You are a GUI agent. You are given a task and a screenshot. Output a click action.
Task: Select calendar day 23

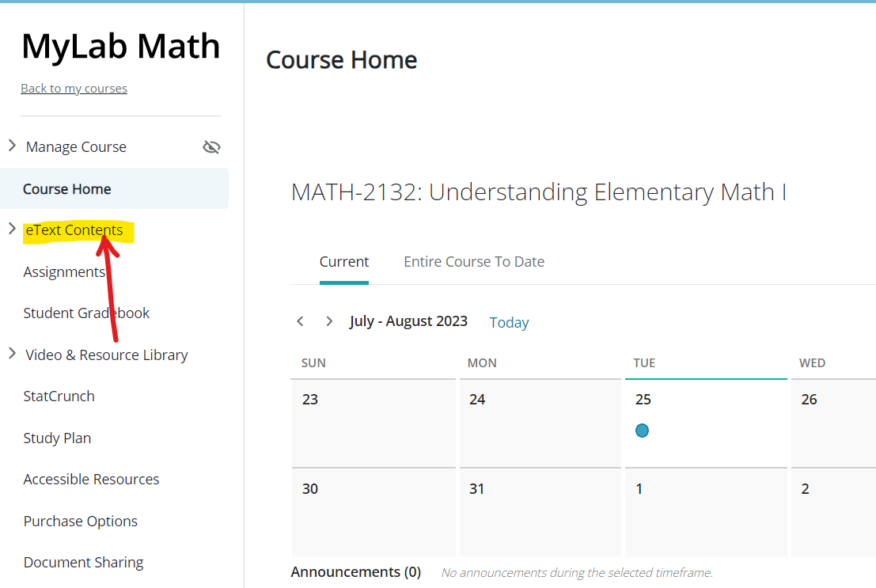pyautogui.click(x=374, y=423)
